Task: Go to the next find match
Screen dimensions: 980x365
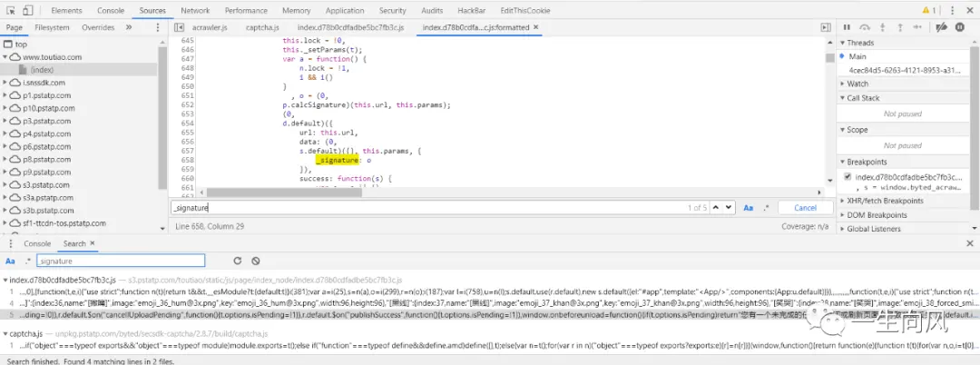Action: coord(729,208)
